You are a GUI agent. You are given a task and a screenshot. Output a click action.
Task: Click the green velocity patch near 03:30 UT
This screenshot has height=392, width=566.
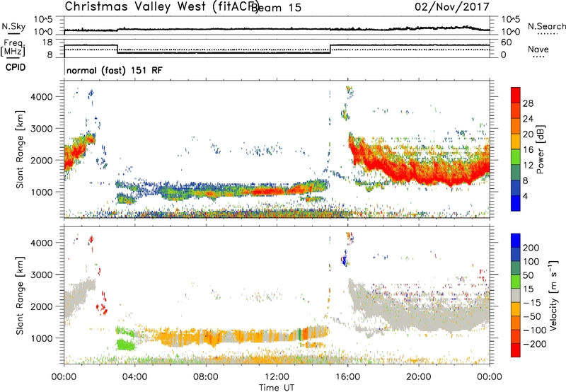(x=126, y=345)
